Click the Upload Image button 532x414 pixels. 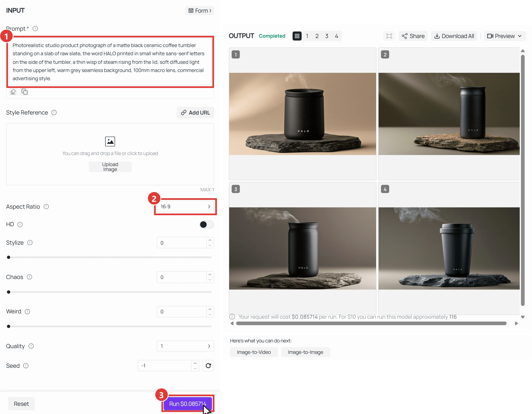coord(110,167)
